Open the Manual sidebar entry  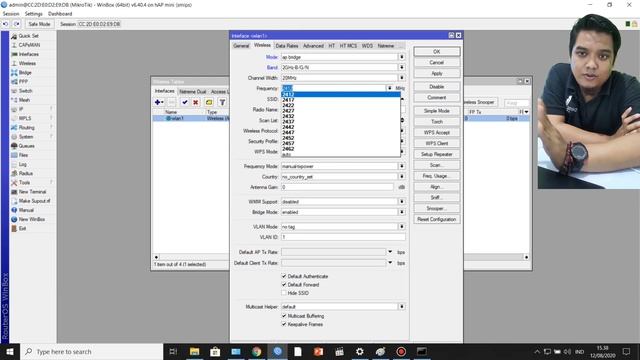click(x=26, y=210)
